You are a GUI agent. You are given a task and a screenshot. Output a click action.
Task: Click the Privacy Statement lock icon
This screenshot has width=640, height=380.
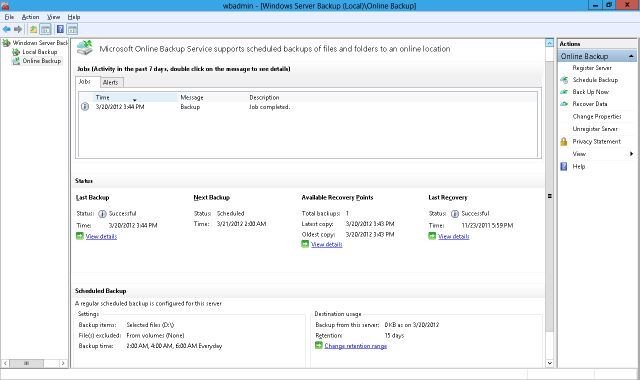point(564,142)
